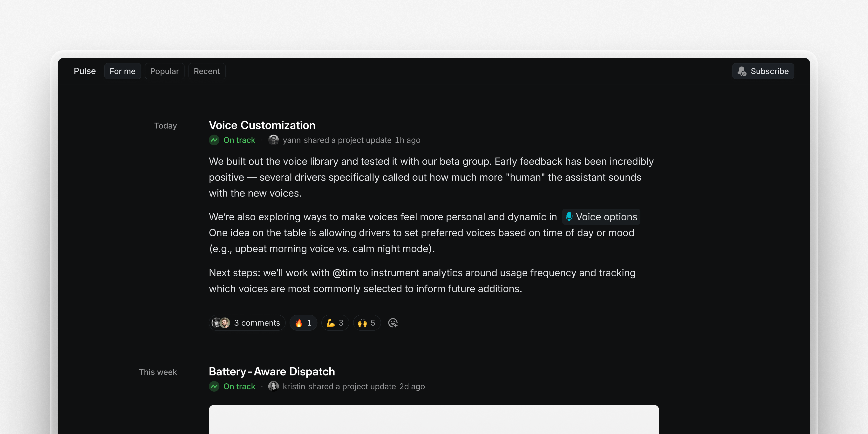Image resolution: width=868 pixels, height=434 pixels.
Task: Click yann's avatar in the update header
Action: click(x=274, y=140)
